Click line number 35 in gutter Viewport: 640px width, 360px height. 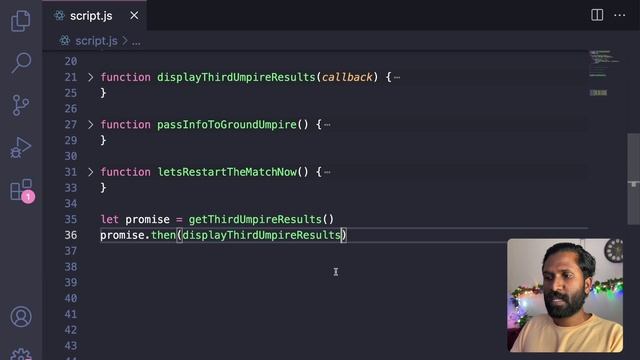(x=71, y=219)
